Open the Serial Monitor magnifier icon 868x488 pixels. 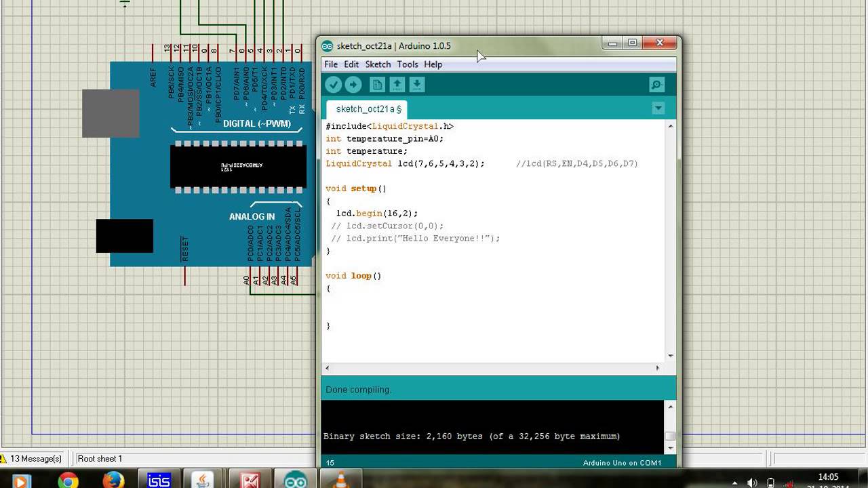(656, 85)
